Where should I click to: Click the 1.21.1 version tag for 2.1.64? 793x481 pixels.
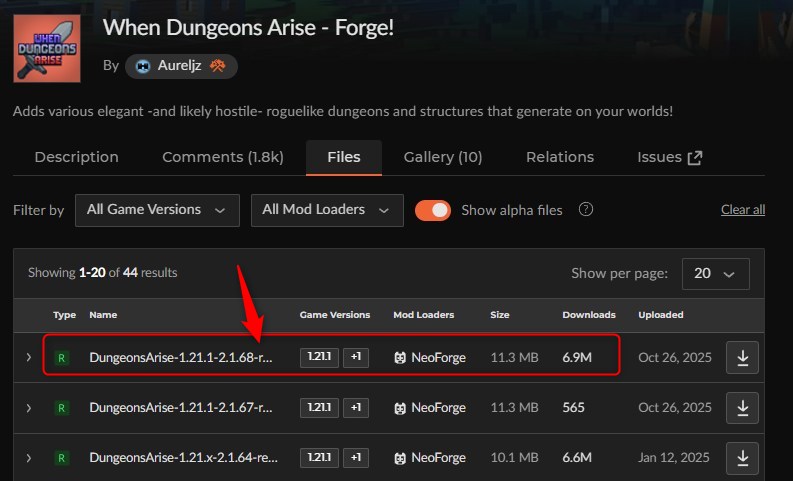click(x=319, y=458)
